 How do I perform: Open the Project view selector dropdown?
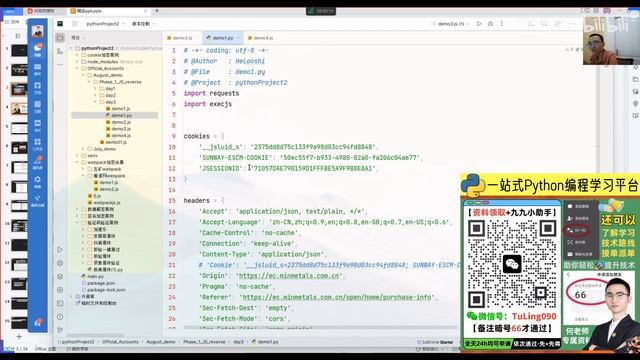point(78,38)
